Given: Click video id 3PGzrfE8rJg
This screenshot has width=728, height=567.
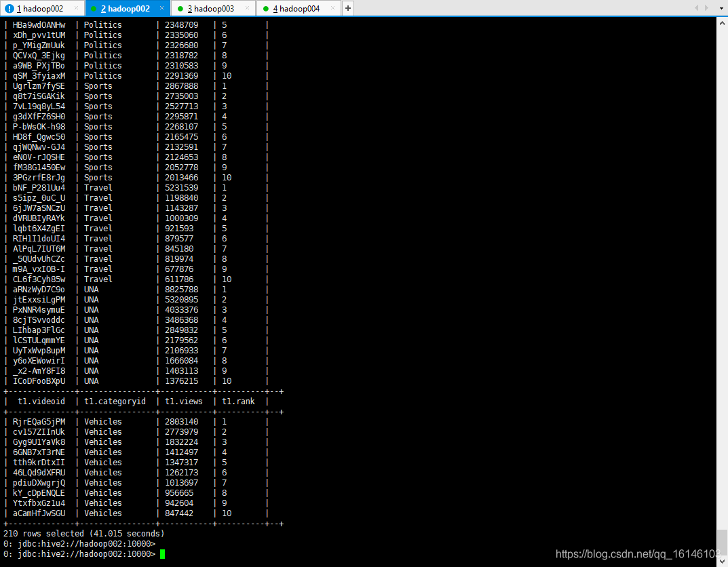Looking at the screenshot, I should (39, 178).
